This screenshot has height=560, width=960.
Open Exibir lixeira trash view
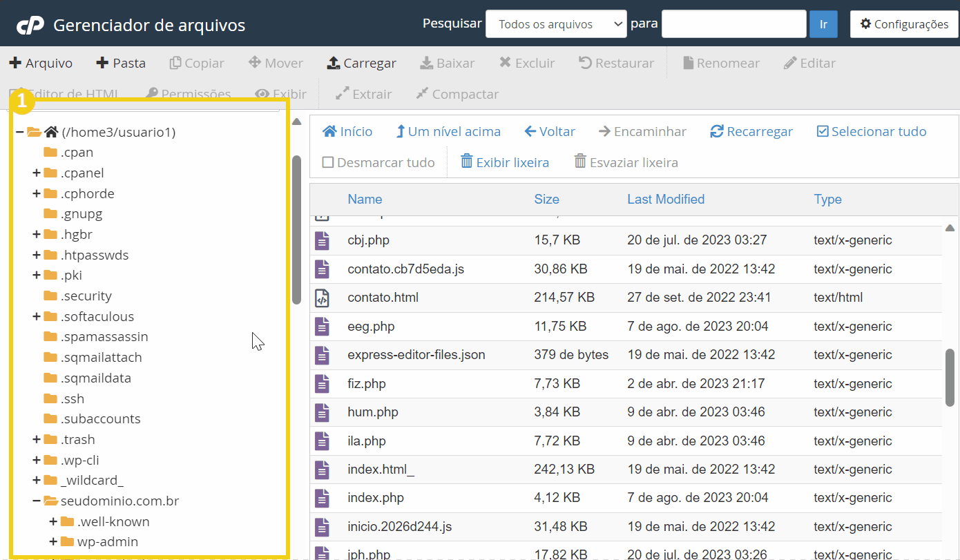505,162
